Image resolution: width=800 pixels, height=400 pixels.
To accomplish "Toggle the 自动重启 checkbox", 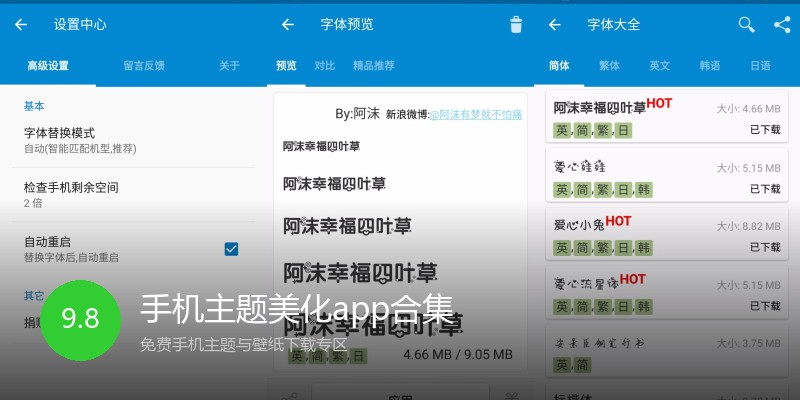I will [231, 249].
